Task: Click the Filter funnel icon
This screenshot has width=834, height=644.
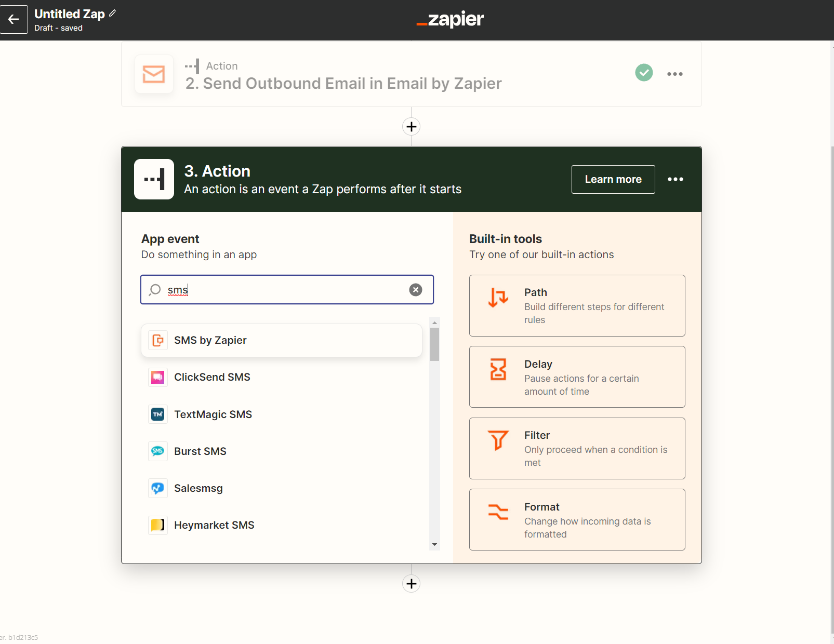Action: [x=498, y=440]
